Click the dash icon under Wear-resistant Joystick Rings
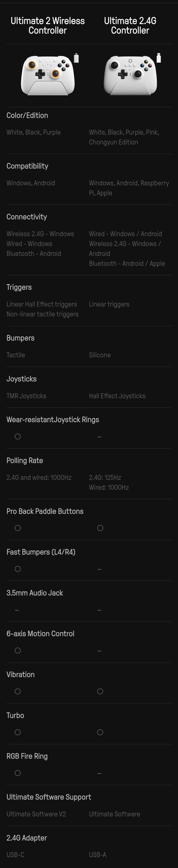The image size is (178, 868). click(99, 437)
